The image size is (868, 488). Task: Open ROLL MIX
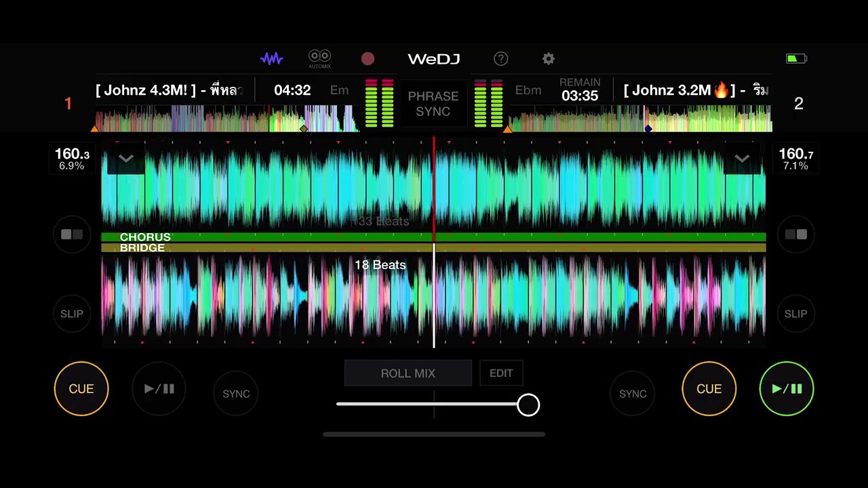[x=408, y=373]
